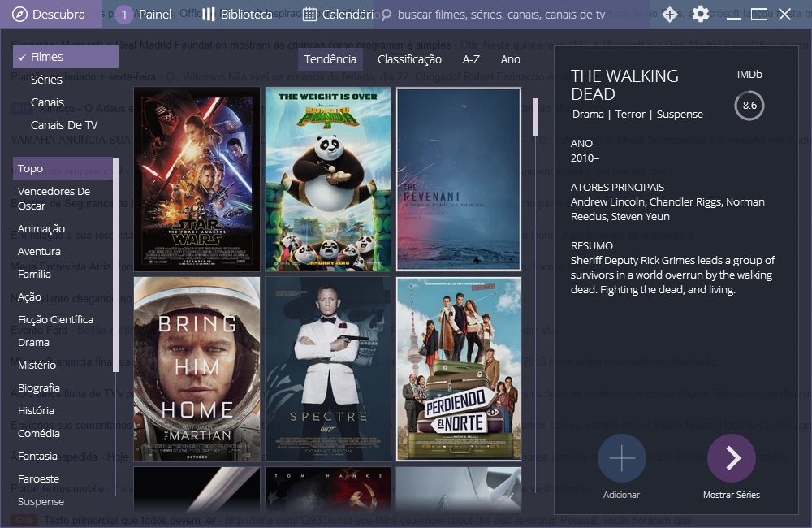Click the add-ons puzzle icon in top bar
The image size is (812, 528).
pyautogui.click(x=669, y=15)
